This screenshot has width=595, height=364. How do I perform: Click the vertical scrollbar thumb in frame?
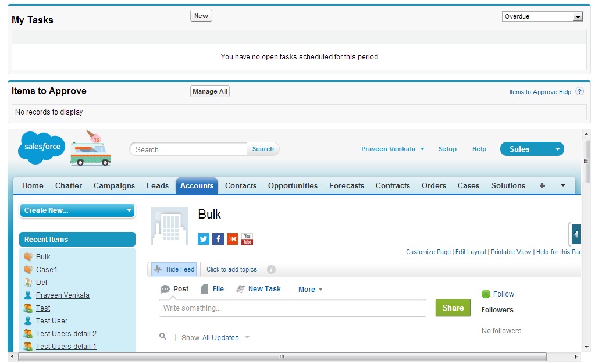pos(586,161)
